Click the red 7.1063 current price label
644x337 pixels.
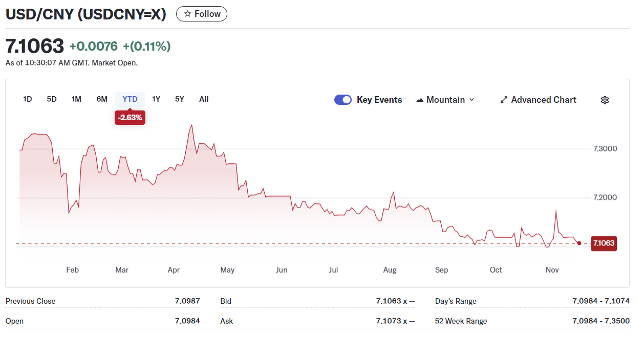pyautogui.click(x=603, y=243)
